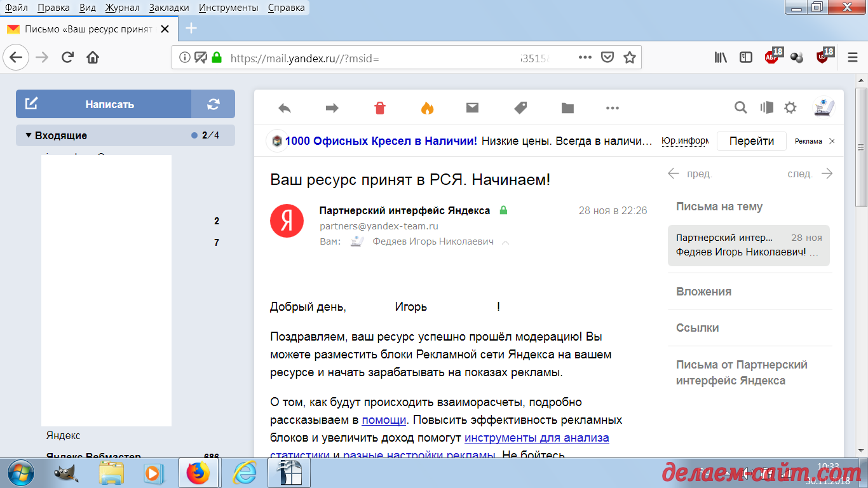Move email to folder with folder icon
Screen dimensions: 868x488
coord(567,108)
